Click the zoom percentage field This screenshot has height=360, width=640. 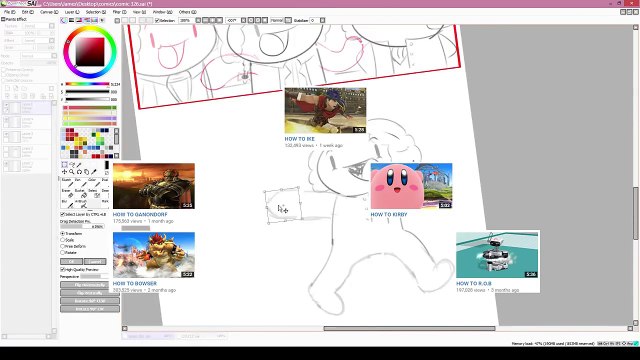186,20
